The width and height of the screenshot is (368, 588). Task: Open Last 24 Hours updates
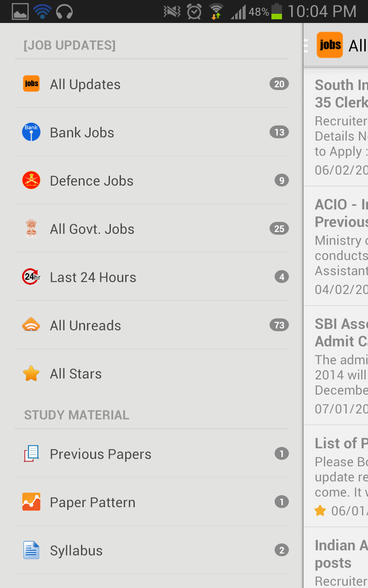pyautogui.click(x=93, y=277)
